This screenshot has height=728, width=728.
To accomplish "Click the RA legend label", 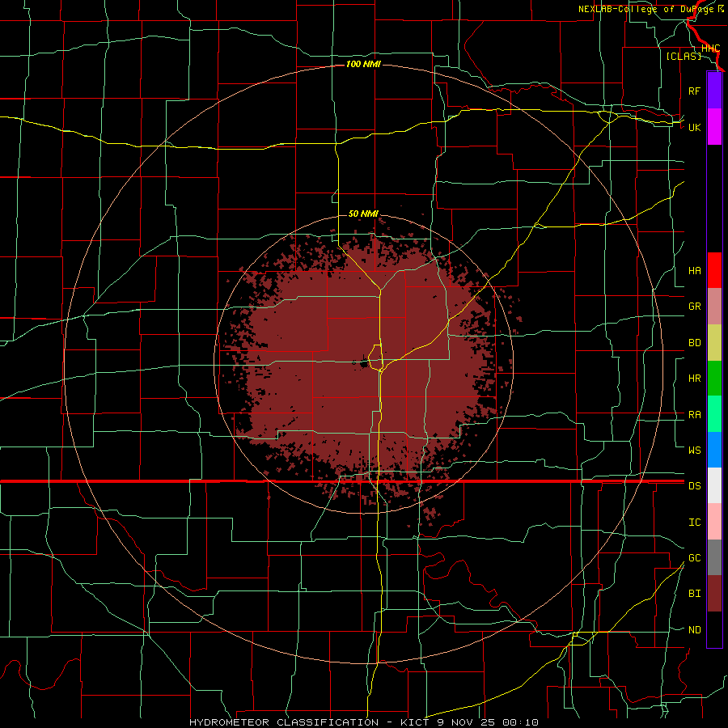I will pyautogui.click(x=695, y=415).
